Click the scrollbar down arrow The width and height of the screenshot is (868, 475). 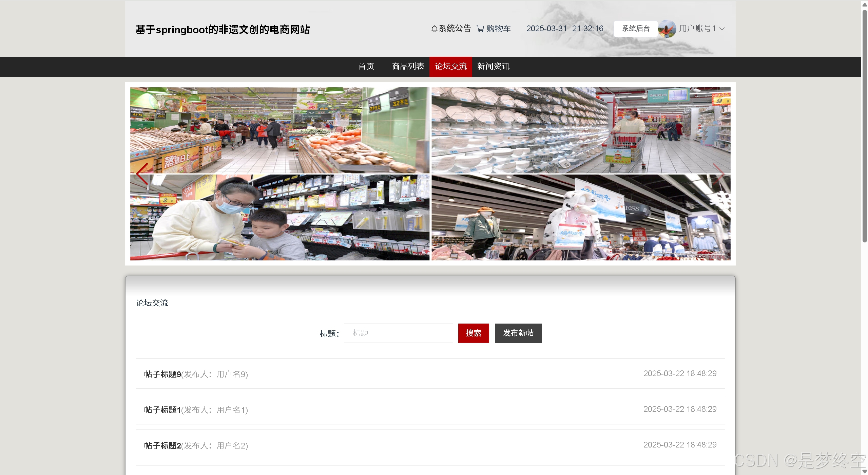(x=864, y=472)
